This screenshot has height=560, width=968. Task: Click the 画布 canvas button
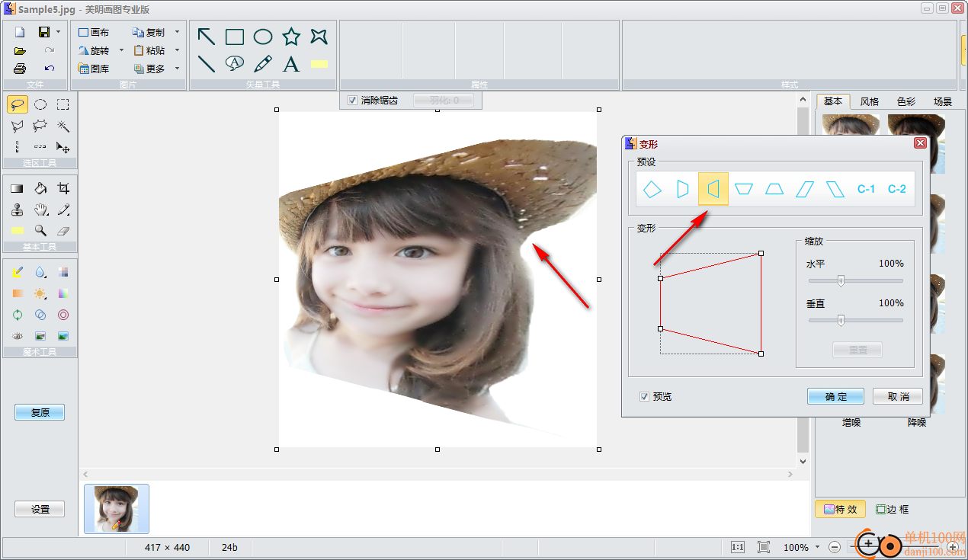(x=94, y=32)
